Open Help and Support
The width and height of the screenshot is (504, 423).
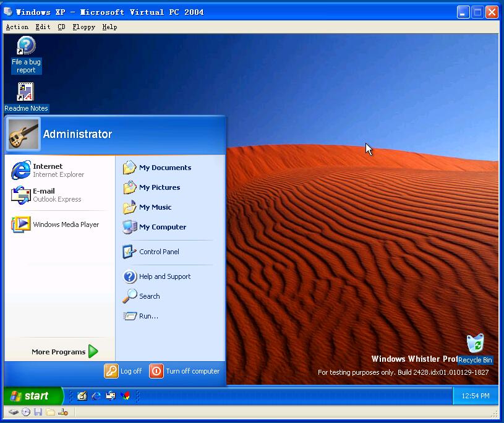156,276
